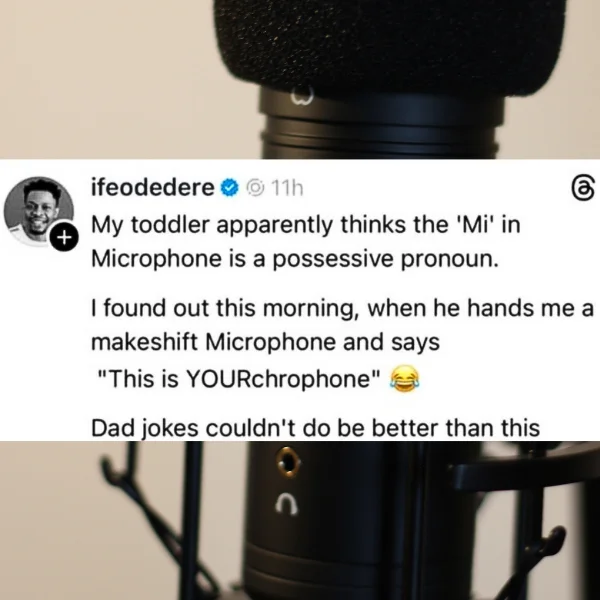Image resolution: width=600 pixels, height=600 pixels.
Task: Click "Microphone is a possessive pronoun." line
Action: pos(295,259)
